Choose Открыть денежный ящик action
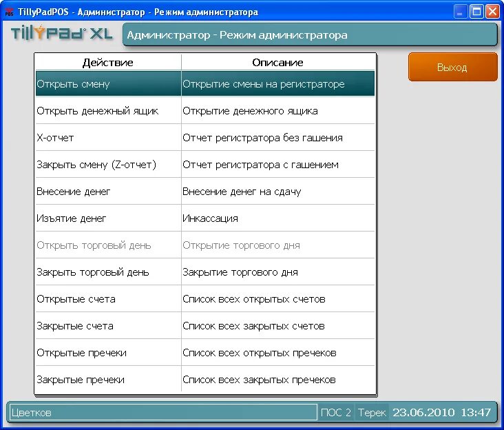The width and height of the screenshot is (504, 430). click(108, 110)
